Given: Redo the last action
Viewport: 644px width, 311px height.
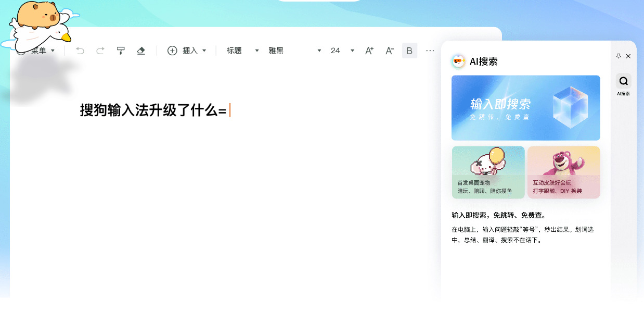Looking at the screenshot, I should click(x=100, y=51).
